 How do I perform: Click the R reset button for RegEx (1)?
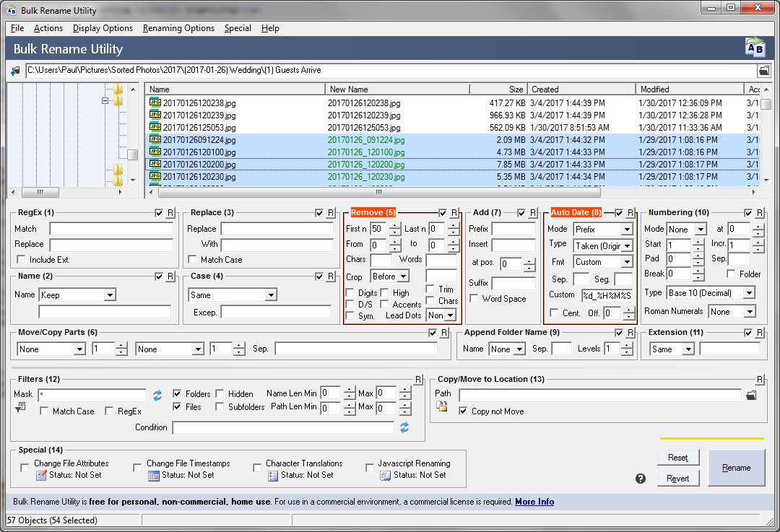(x=170, y=213)
